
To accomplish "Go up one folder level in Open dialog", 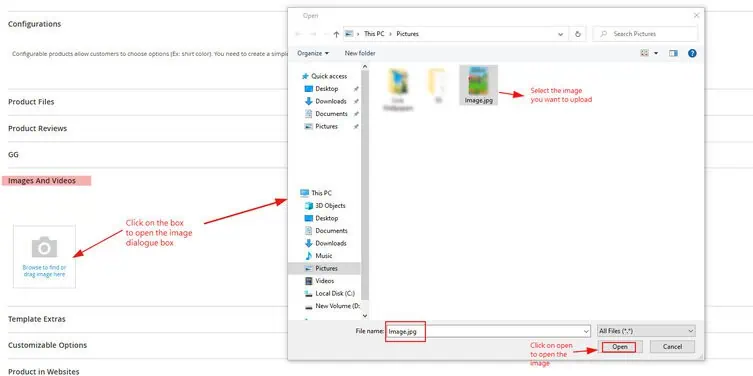I will [336, 34].
